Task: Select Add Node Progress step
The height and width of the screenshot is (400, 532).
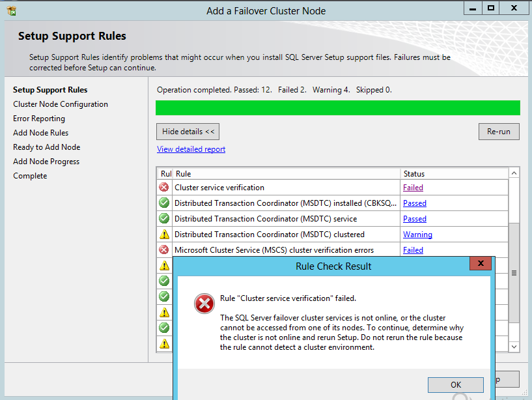Action: 46,162
